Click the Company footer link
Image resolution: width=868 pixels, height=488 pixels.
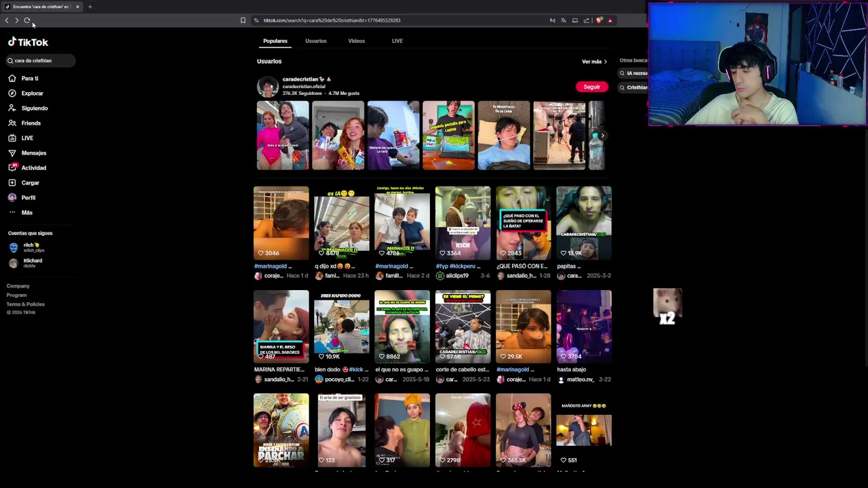(18, 286)
